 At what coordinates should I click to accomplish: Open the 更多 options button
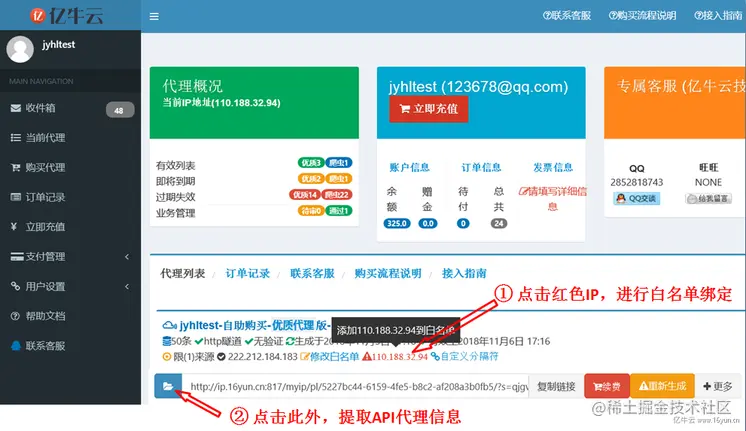pos(717,386)
